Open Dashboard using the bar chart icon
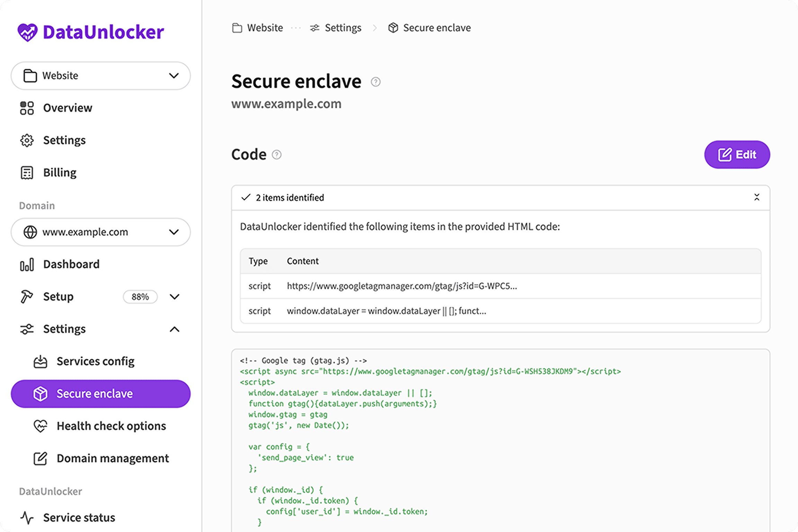 pos(26,264)
